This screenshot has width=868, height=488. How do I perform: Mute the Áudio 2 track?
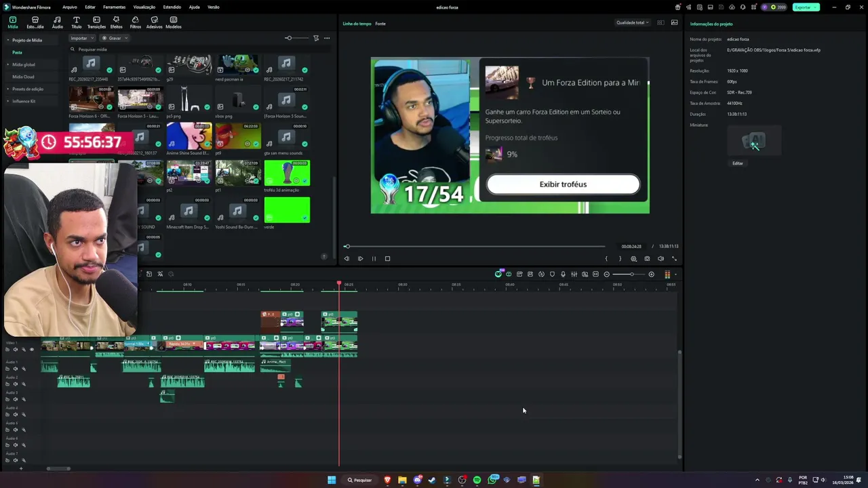(16, 384)
